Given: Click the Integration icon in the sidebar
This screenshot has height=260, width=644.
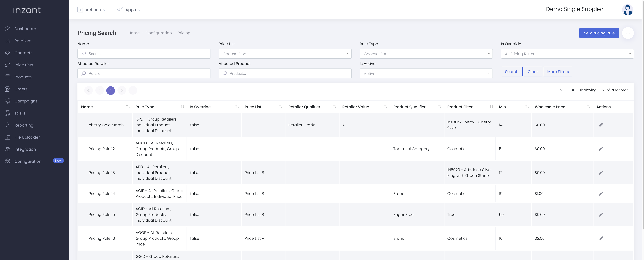Looking at the screenshot, I should click(x=8, y=149).
